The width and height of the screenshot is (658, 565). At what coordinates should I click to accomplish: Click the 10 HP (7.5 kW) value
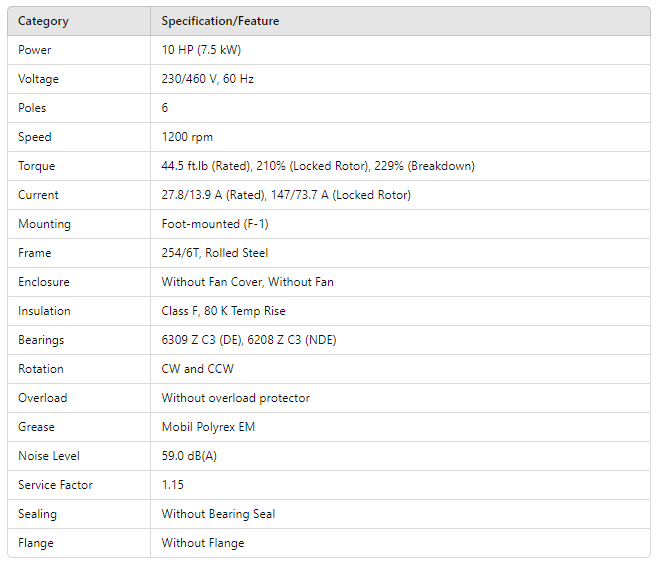[x=201, y=50]
